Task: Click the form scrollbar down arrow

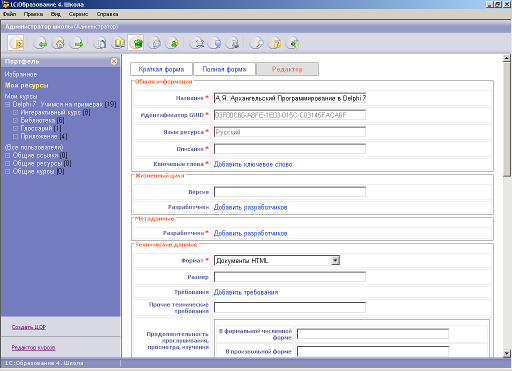Action: [x=507, y=353]
